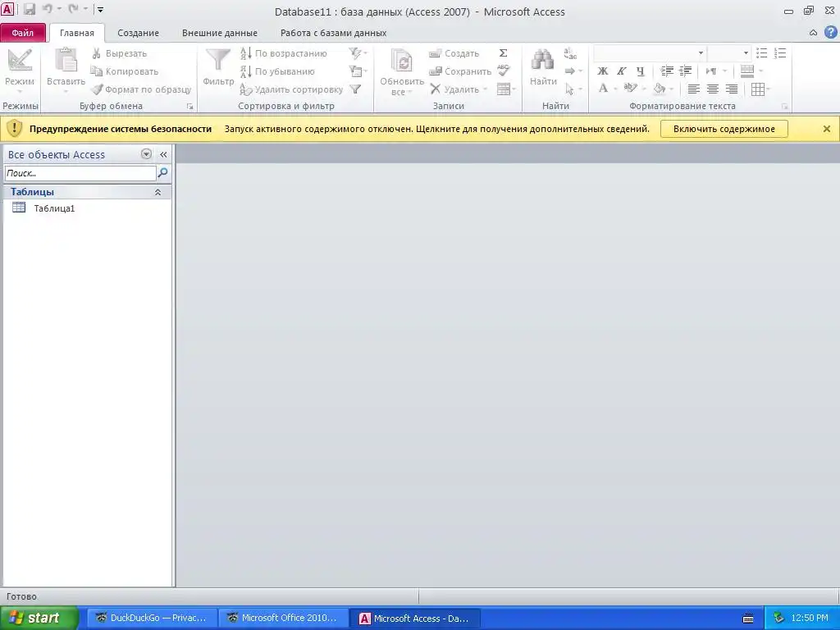Click Вырезать scissors command

tap(118, 53)
